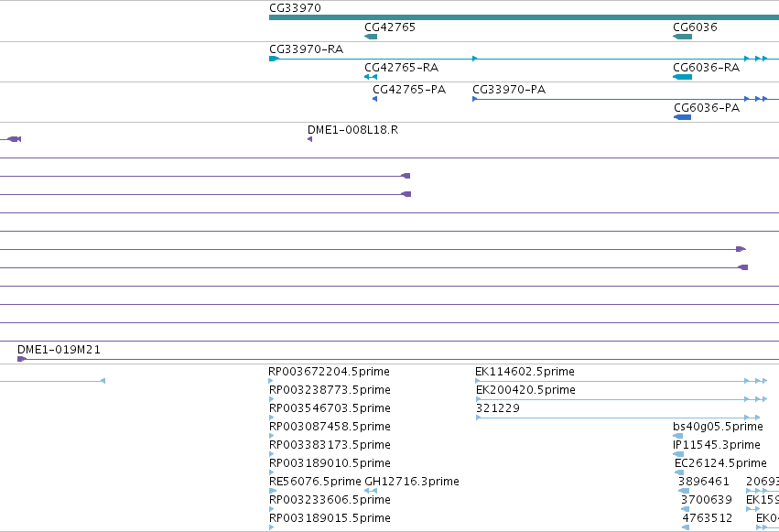Select the DME1-019M21 start arrow glyph
This screenshot has height=532, width=779.
pos(22,359)
